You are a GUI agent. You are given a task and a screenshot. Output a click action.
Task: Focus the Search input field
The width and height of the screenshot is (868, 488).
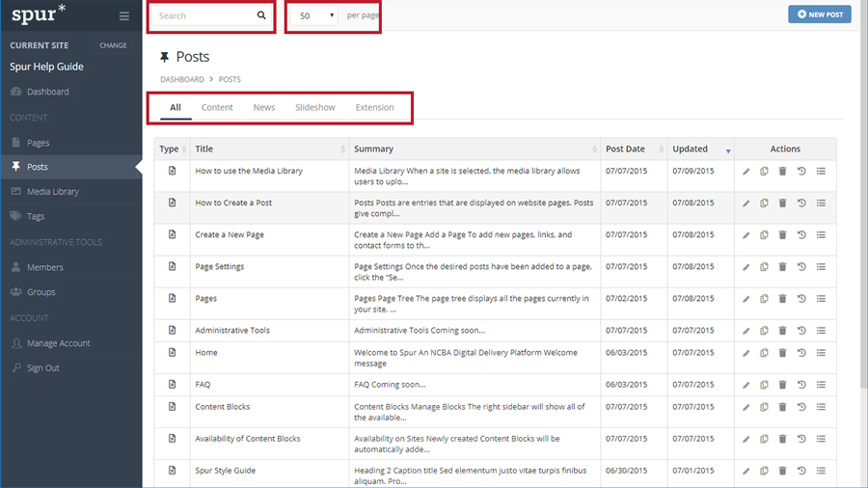(x=203, y=16)
